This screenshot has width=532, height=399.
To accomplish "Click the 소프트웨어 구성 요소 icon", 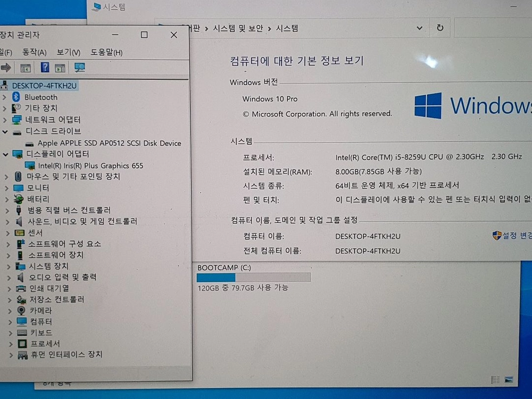I will [x=20, y=244].
